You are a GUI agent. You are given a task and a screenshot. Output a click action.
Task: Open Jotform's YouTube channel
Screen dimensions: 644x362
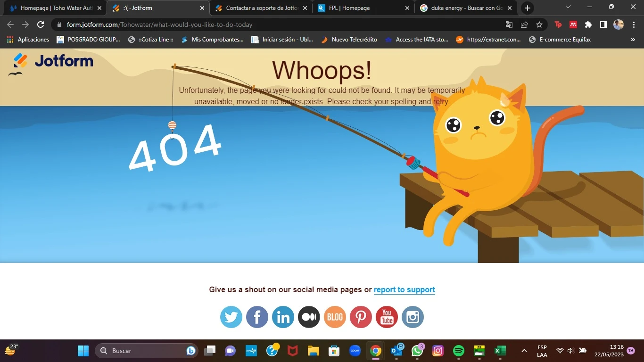coord(387,317)
